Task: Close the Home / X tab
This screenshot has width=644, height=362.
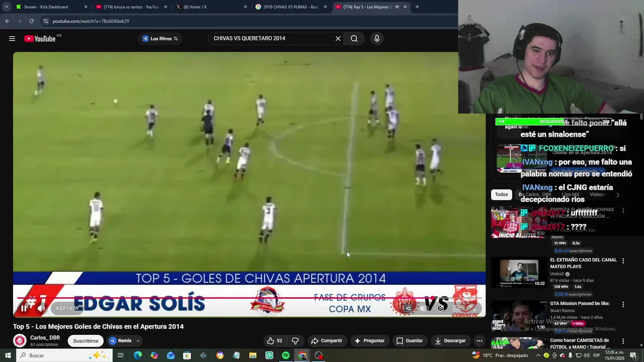Action: pyautogui.click(x=246, y=7)
